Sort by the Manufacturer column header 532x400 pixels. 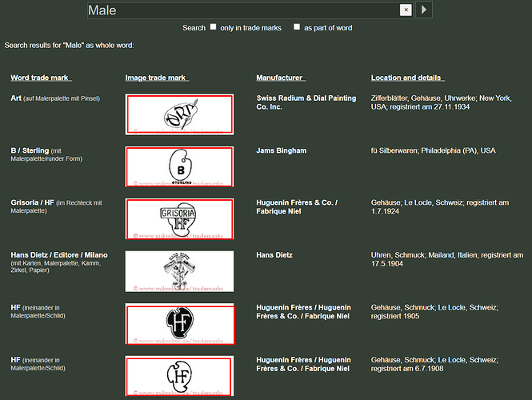281,78
